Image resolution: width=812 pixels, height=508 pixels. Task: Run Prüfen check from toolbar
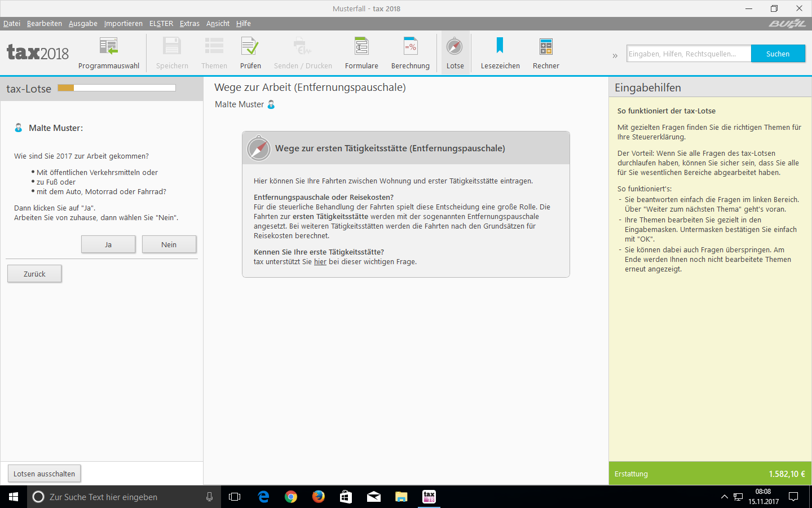point(250,53)
